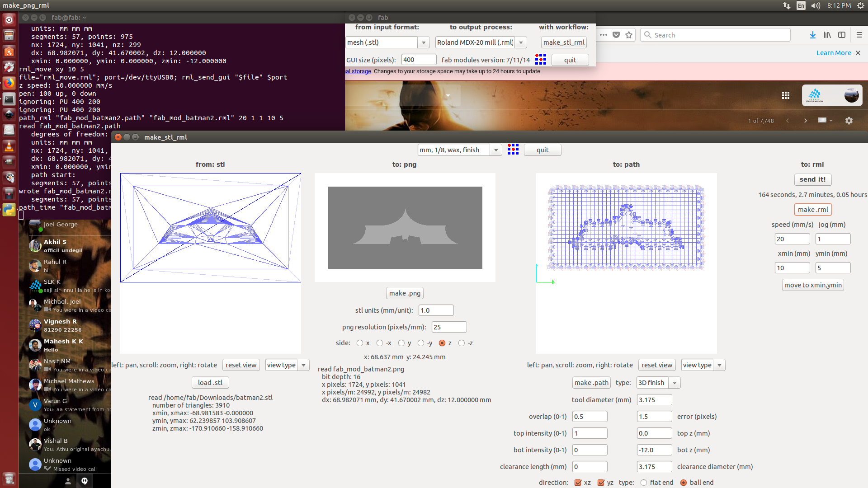Uncheck the xz direction checkbox
Viewport: 868px width, 488px height.
(x=578, y=483)
